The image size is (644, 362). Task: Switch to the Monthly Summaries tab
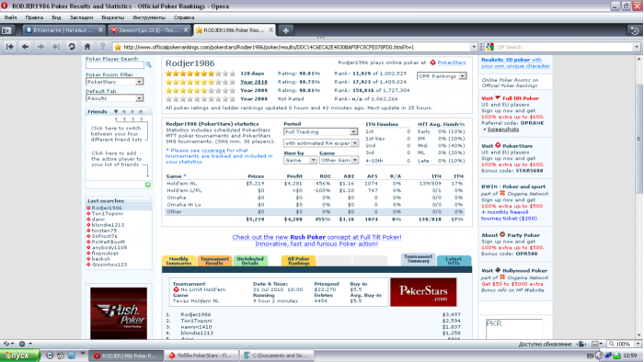(178, 261)
